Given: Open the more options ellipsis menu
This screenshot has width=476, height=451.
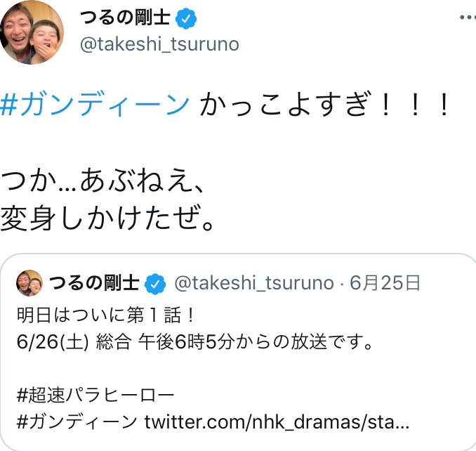Looking at the screenshot, I should [464, 15].
